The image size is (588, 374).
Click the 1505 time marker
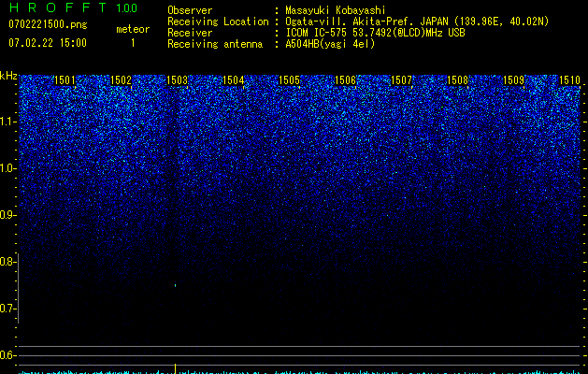pyautogui.click(x=290, y=80)
